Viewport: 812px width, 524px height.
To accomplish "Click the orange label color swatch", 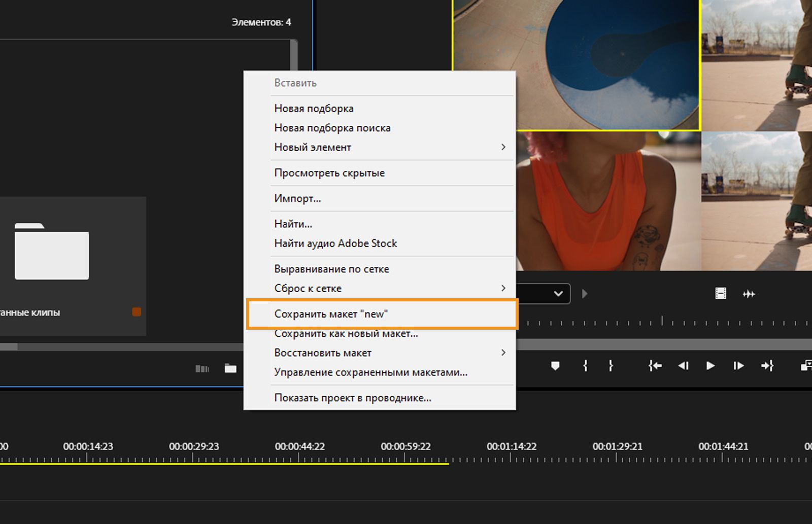I will pos(137,312).
